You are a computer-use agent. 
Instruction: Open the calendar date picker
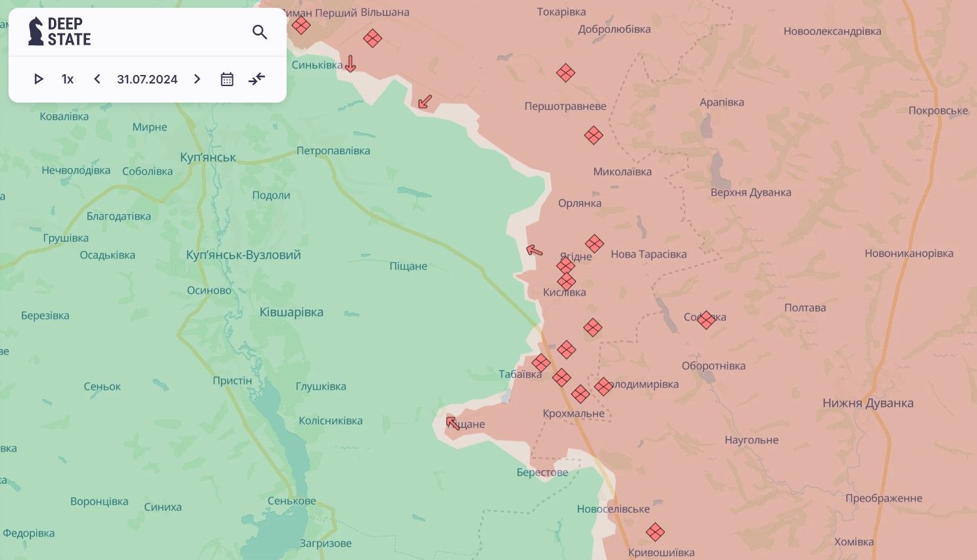(227, 79)
